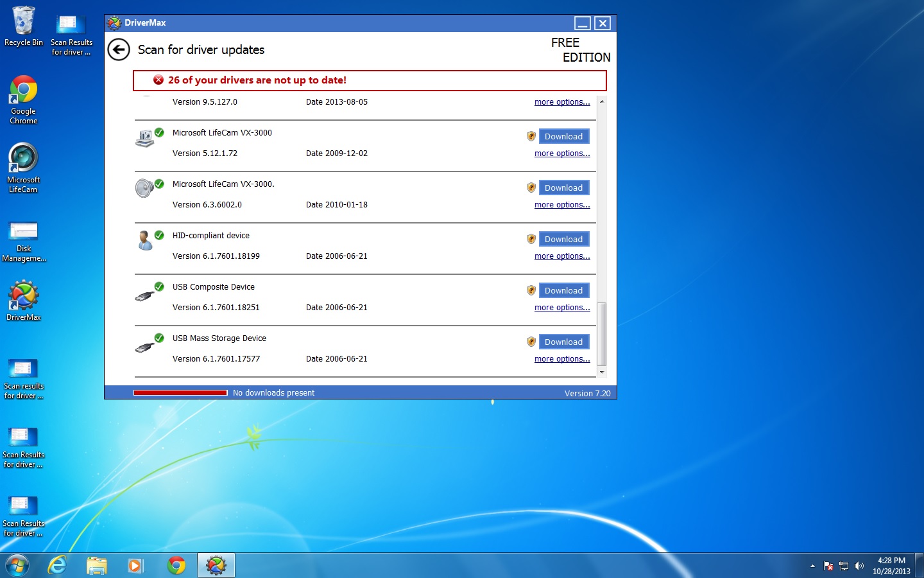Image resolution: width=924 pixels, height=578 pixels.
Task: Open more options for HID-compliant device
Action: [x=562, y=256]
